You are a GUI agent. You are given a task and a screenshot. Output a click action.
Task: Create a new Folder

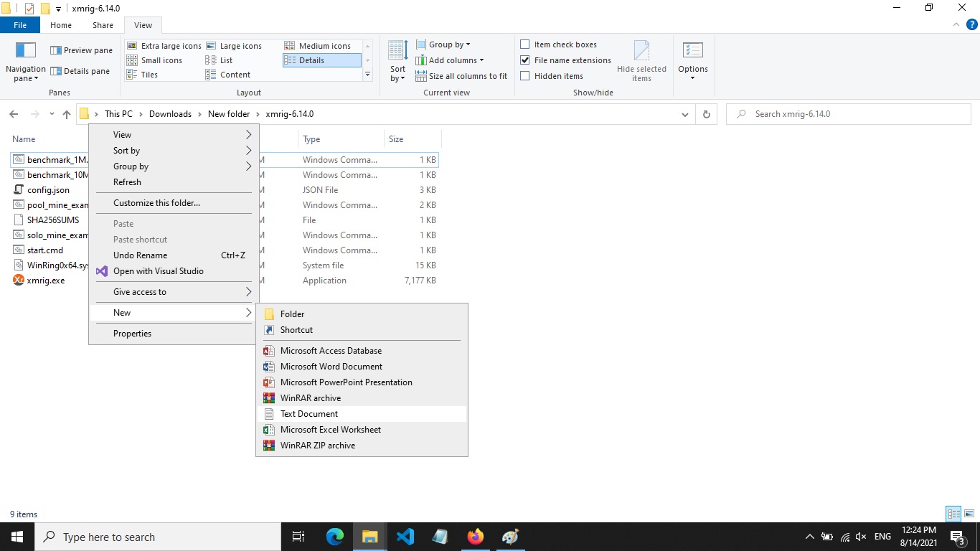[x=362, y=314]
